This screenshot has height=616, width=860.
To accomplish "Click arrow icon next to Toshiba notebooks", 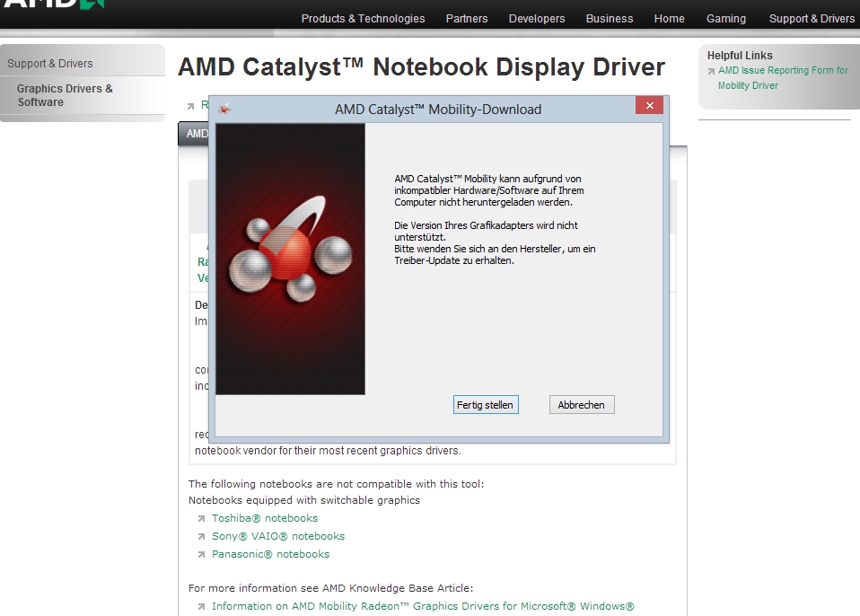I will (x=201, y=518).
